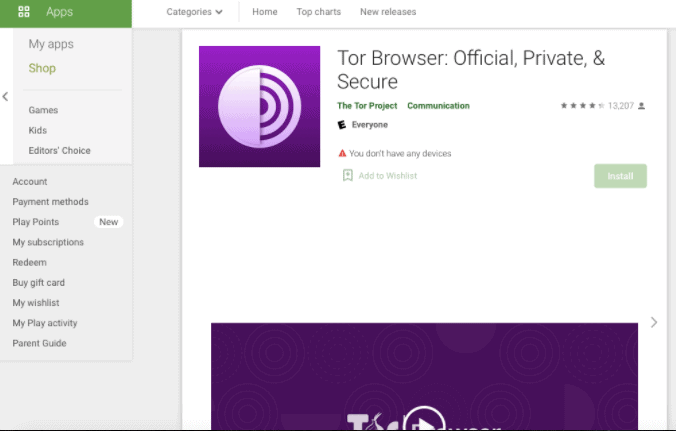Image resolution: width=676 pixels, height=431 pixels.
Task: Open the Communication category link
Action: (x=438, y=106)
